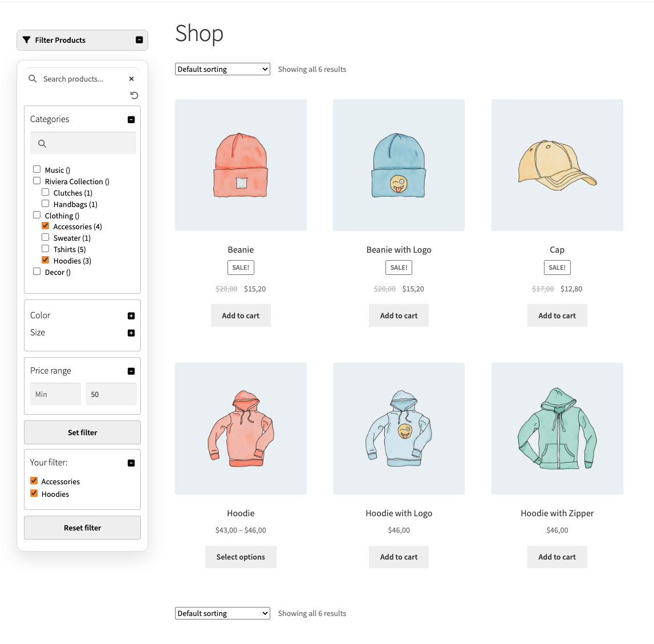Check the Music category checkbox
The height and width of the screenshot is (644, 654).
point(36,169)
